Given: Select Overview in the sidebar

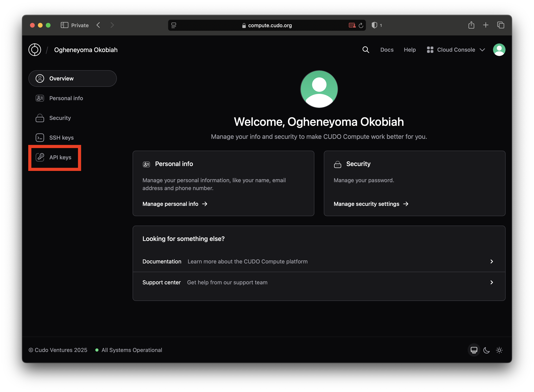Looking at the screenshot, I should tap(72, 78).
